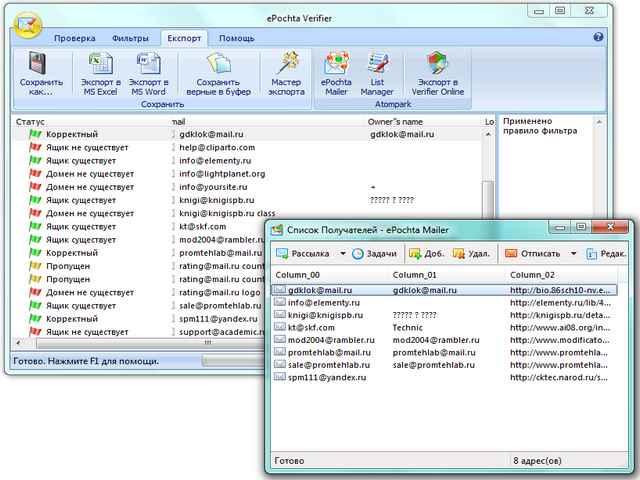Click the ePochta Verifier round application orb
This screenshot has width=640, height=480.
pyautogui.click(x=28, y=26)
